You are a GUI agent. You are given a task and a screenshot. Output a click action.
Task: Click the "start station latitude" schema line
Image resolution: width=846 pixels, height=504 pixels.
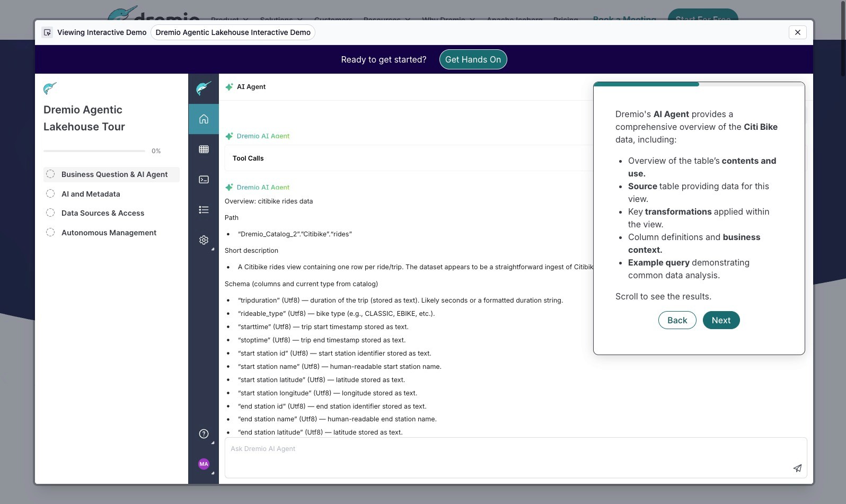[x=321, y=380]
